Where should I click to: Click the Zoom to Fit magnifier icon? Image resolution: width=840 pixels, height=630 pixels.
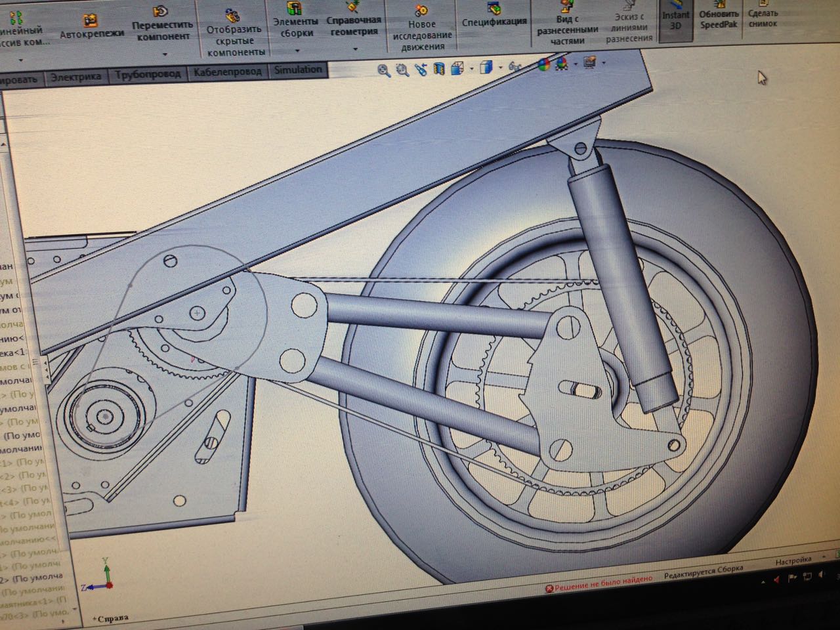[384, 70]
